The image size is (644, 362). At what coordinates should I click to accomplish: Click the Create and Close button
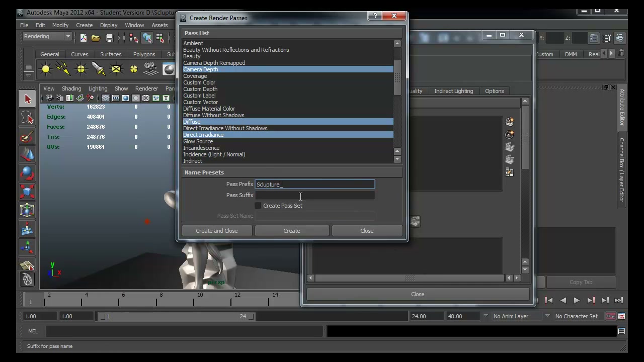[217, 231]
